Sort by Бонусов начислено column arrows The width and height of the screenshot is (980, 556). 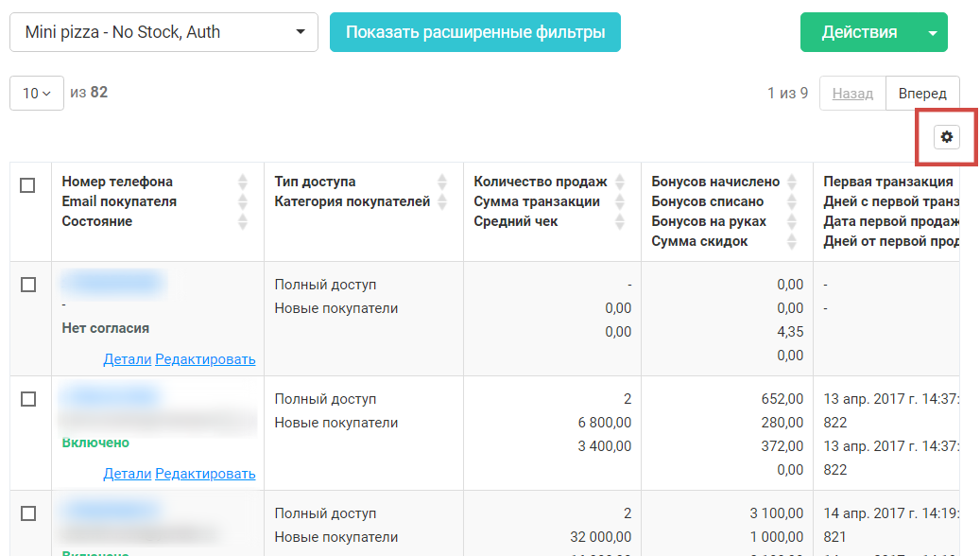click(x=792, y=182)
